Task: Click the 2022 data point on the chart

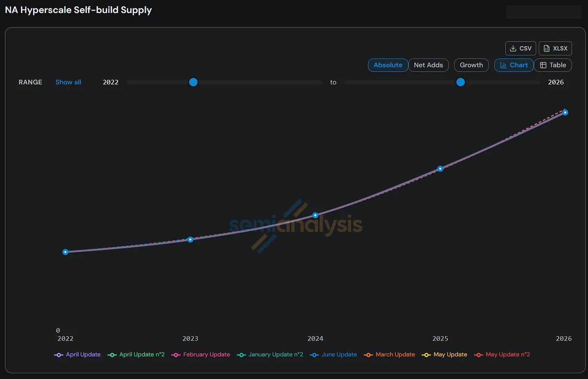Action: point(65,252)
